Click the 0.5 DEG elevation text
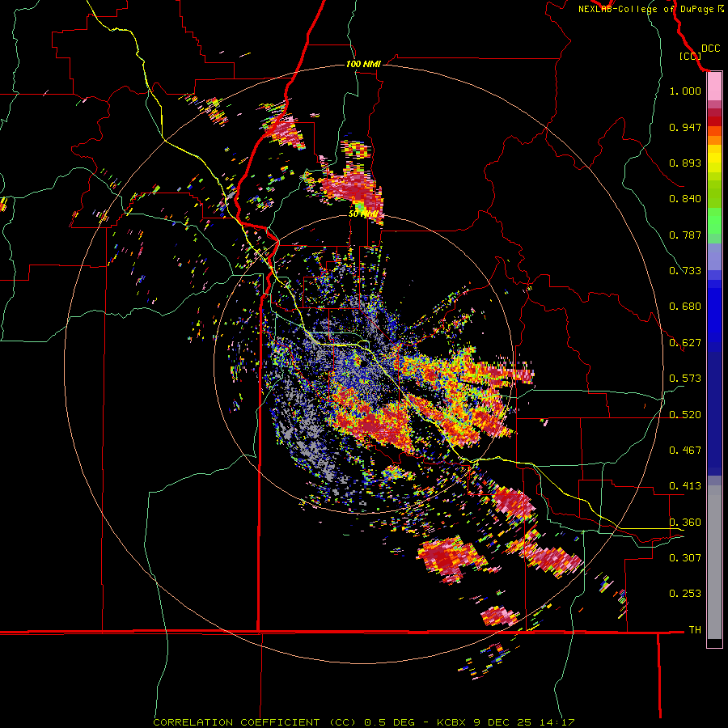This screenshot has height=728, width=728. pyautogui.click(x=388, y=722)
